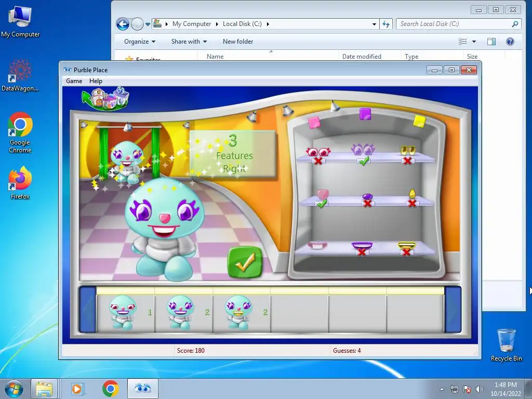Select the DataWagon desktop shortcut
This screenshot has width=532, height=399.
tap(20, 75)
